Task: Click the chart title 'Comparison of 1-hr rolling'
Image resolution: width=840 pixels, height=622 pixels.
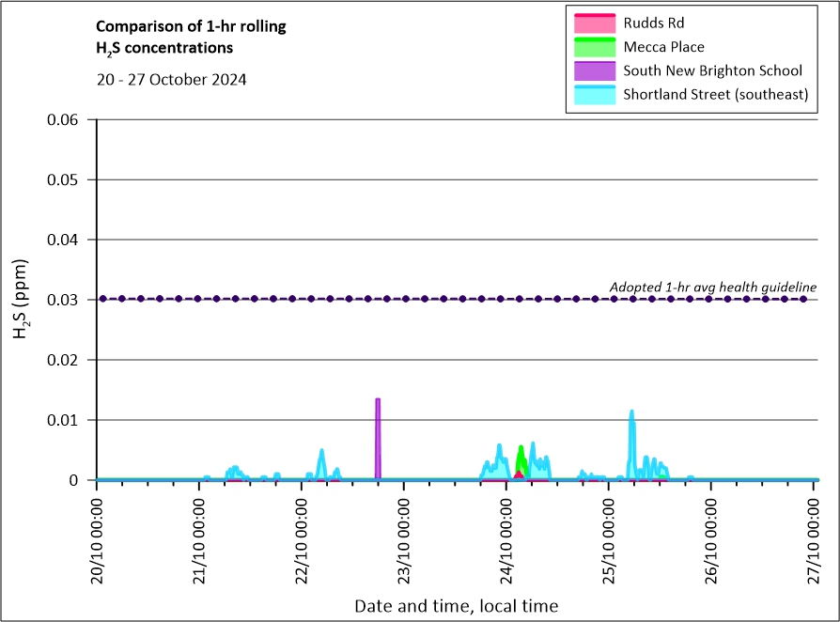Action: 192,26
